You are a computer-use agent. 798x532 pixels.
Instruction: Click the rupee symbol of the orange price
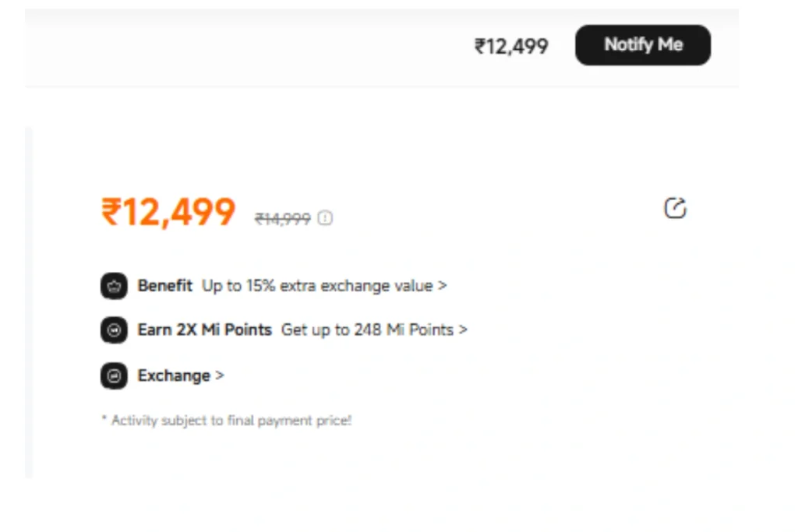click(x=111, y=212)
